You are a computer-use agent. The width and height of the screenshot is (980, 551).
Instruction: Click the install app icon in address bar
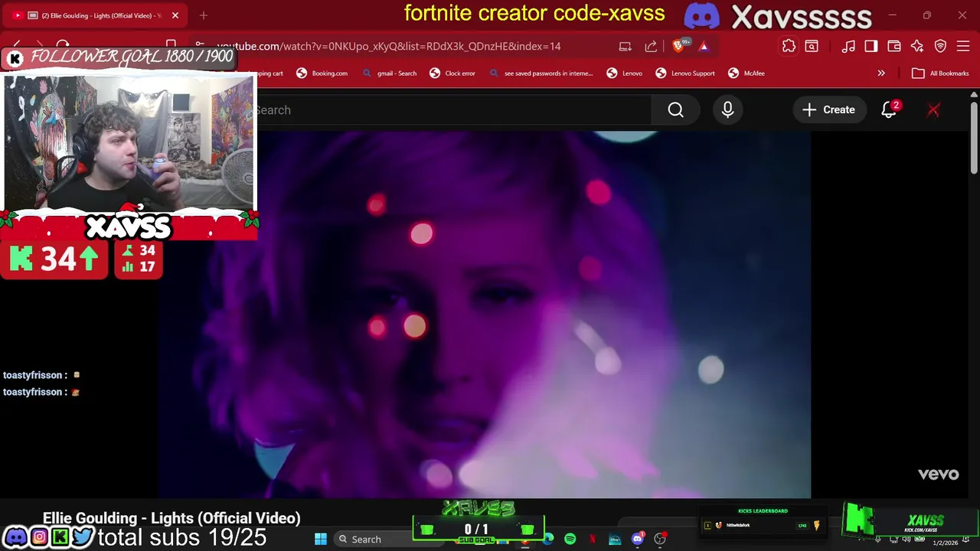pos(626,47)
